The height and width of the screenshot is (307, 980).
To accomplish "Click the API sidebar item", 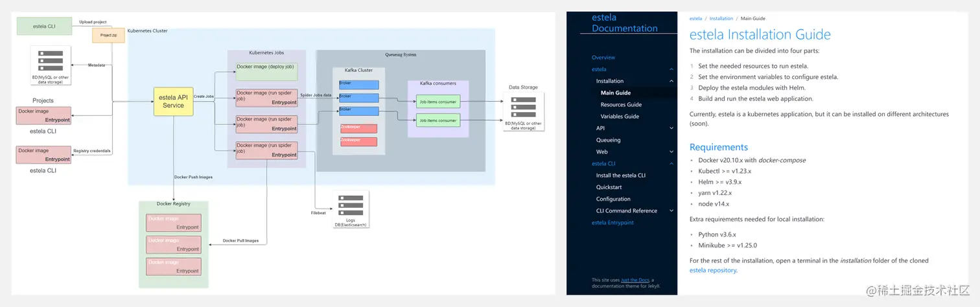I will pyautogui.click(x=600, y=128).
